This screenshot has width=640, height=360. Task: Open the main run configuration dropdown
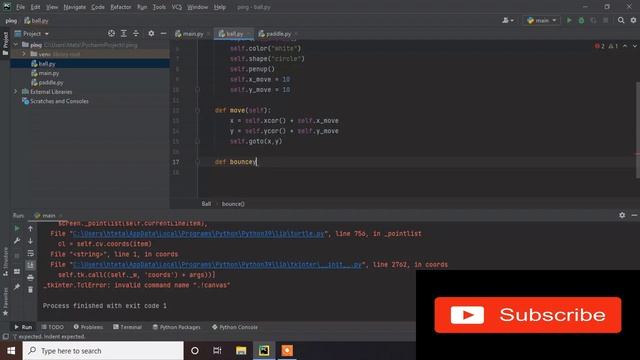click(x=542, y=20)
